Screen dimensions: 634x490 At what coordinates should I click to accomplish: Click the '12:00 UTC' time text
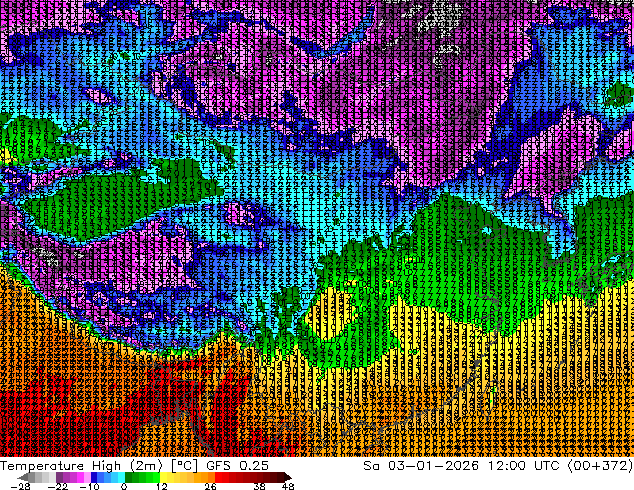523,466
